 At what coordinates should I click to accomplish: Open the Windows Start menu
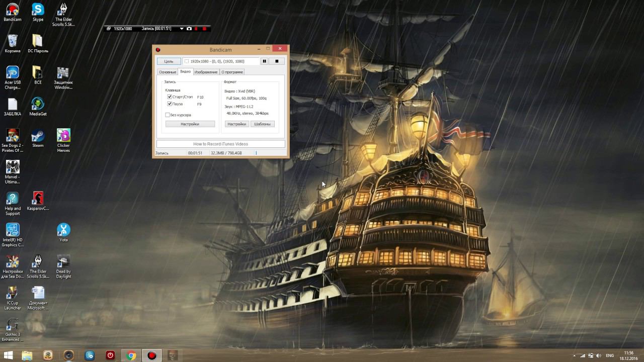9,355
